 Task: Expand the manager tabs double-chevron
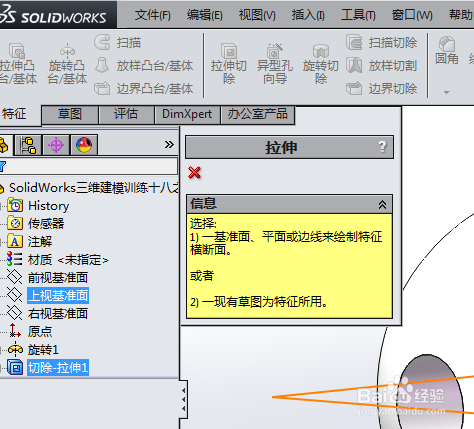169,145
